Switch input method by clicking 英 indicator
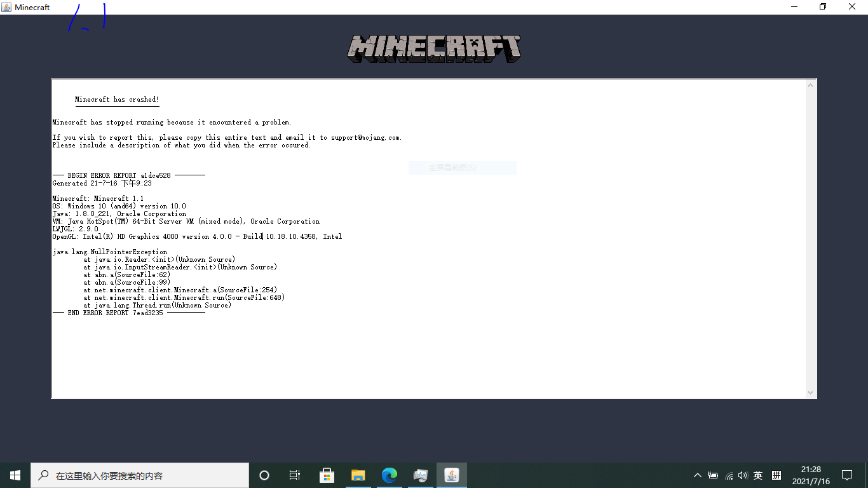This screenshot has width=868, height=488. pyautogui.click(x=757, y=475)
